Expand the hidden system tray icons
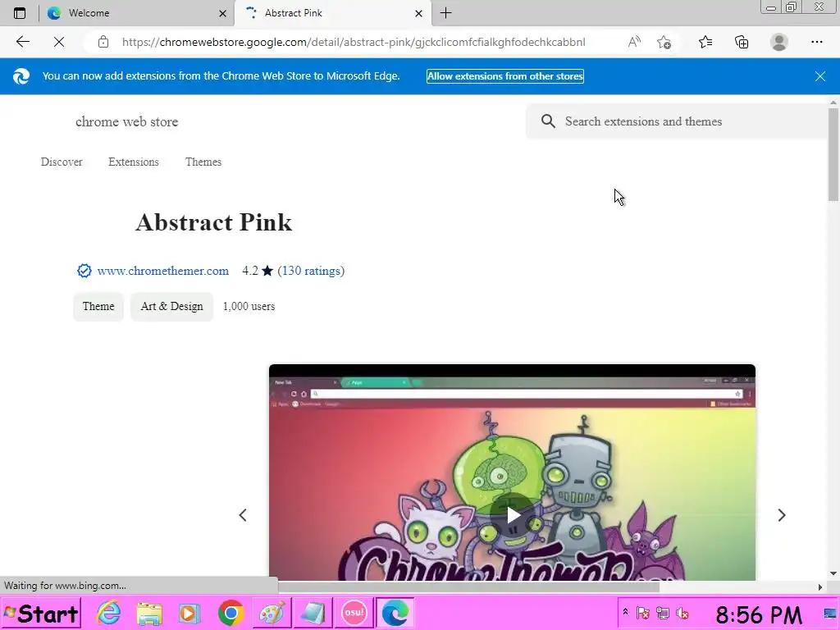The image size is (840, 630). pos(625,612)
